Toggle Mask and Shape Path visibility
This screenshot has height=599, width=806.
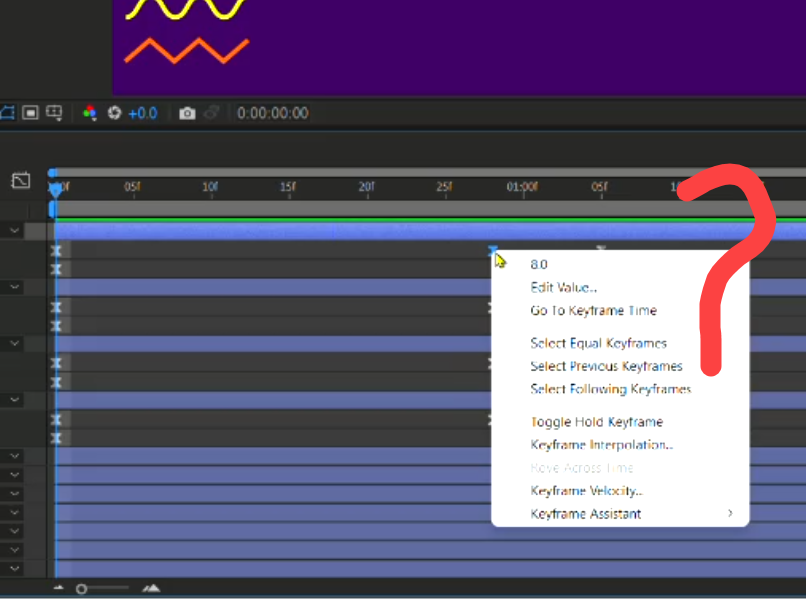pos(8,113)
